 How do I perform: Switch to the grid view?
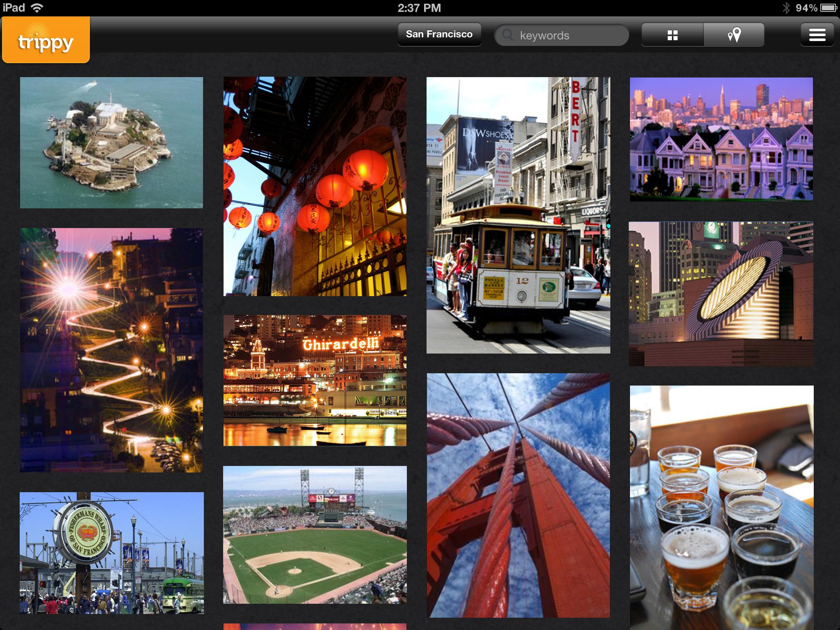(672, 35)
